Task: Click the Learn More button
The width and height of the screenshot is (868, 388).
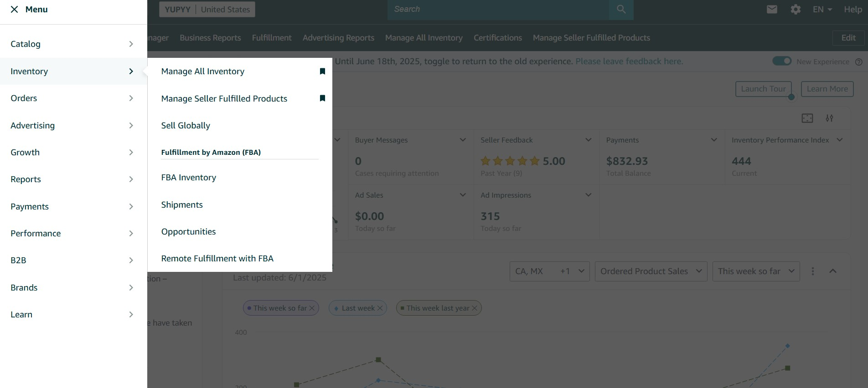Action: [x=827, y=89]
